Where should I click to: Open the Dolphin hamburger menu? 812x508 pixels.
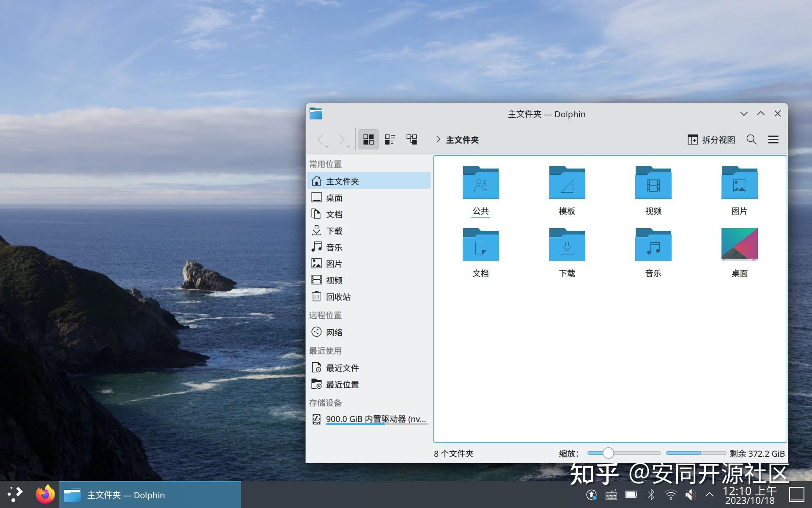(774, 140)
